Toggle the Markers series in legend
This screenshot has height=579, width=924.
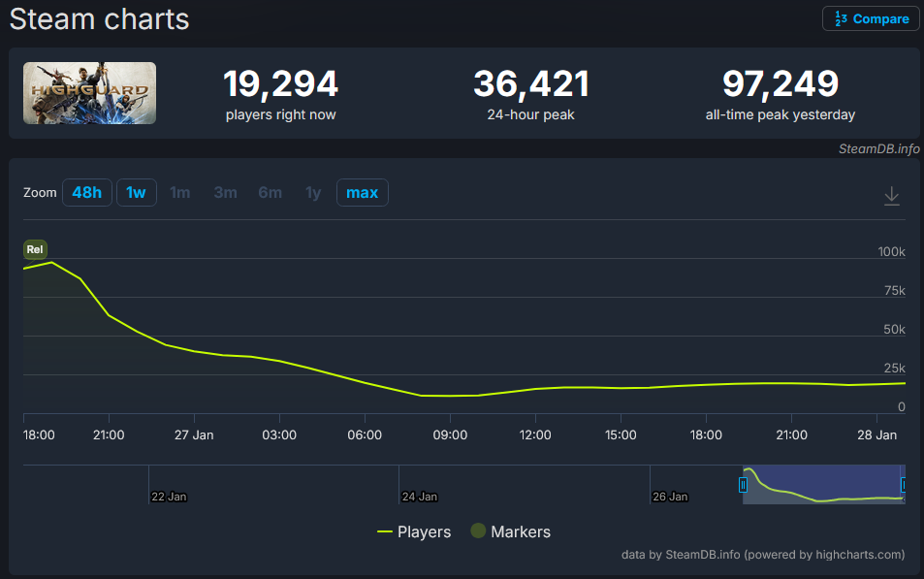pyautogui.click(x=510, y=531)
